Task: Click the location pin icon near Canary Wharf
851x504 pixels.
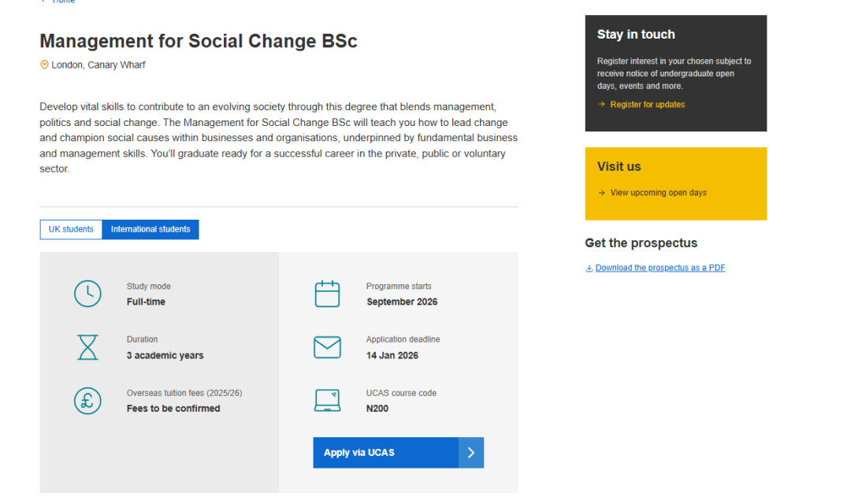Action: [44, 65]
